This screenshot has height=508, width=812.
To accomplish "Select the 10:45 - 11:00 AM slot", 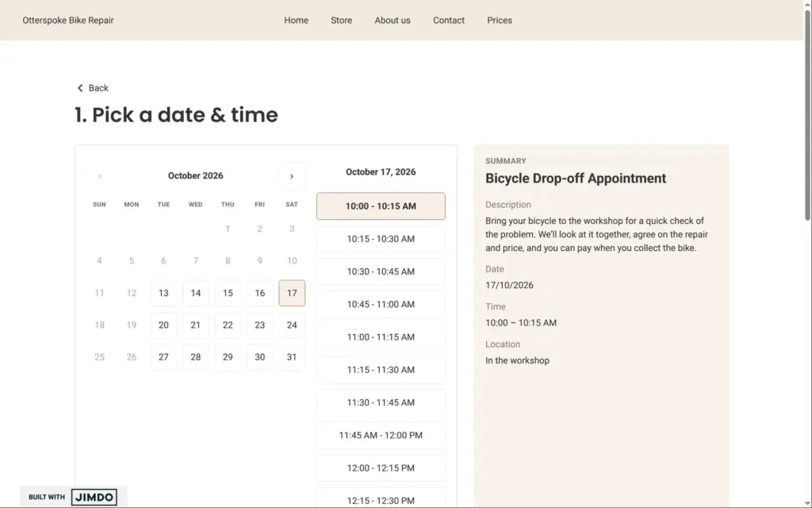I will point(381,304).
